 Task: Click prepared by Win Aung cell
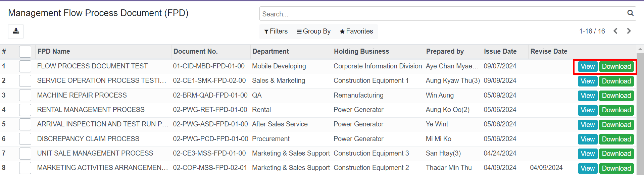440,95
